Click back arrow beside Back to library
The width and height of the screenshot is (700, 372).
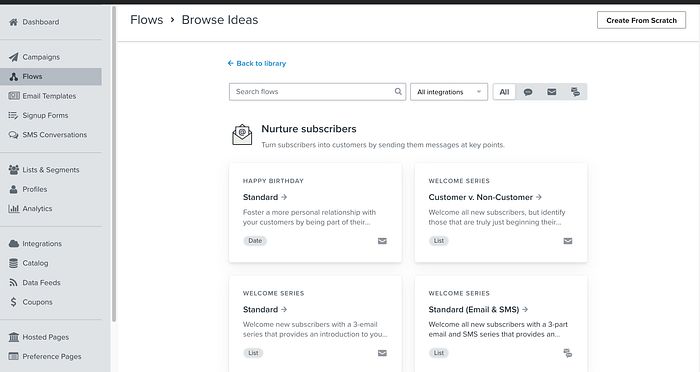230,63
